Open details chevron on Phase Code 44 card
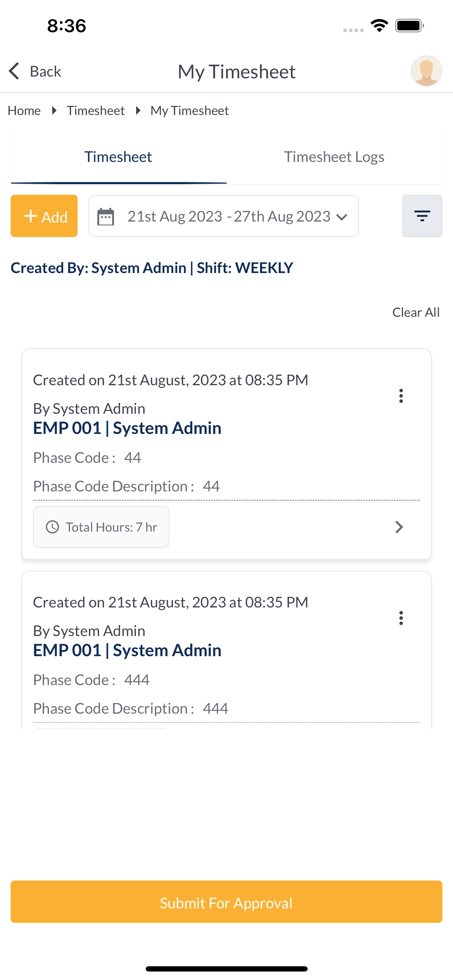 [x=399, y=527]
